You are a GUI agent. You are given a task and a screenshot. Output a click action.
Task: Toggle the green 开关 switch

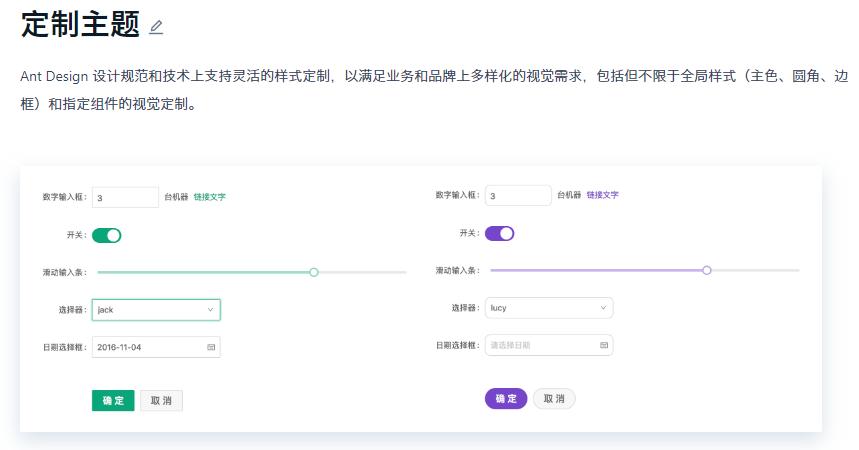106,235
